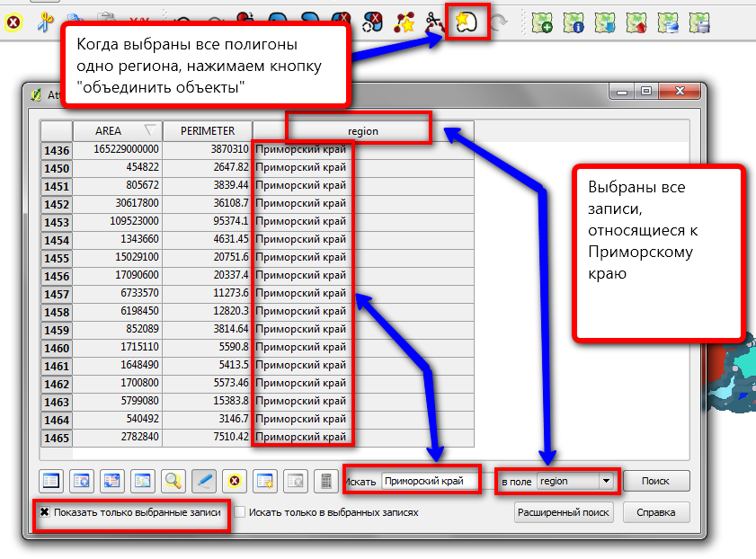Select the zoom to selected rows magnifier

click(173, 481)
